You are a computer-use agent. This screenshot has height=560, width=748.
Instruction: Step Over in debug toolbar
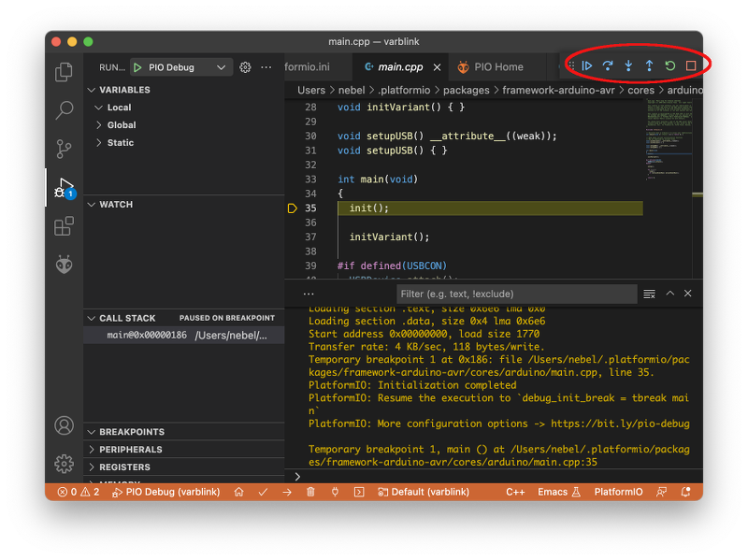point(608,65)
